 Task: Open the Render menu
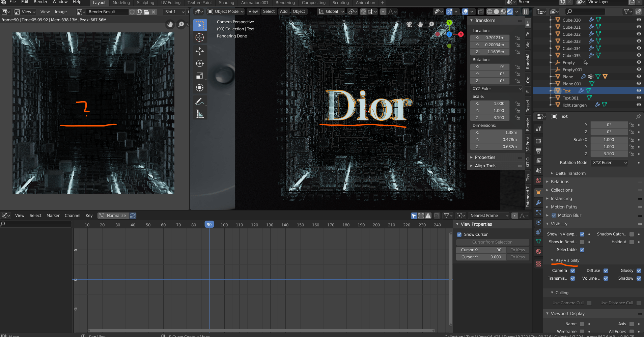[x=40, y=2]
